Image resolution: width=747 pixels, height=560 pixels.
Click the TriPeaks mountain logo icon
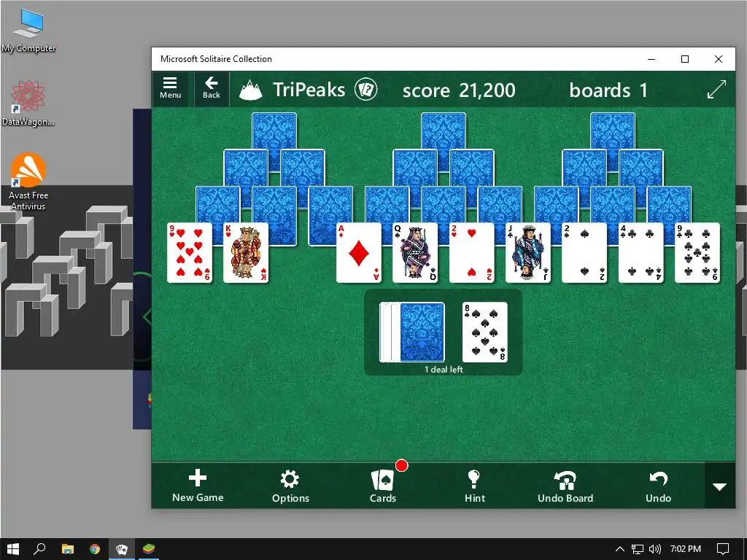click(x=251, y=90)
